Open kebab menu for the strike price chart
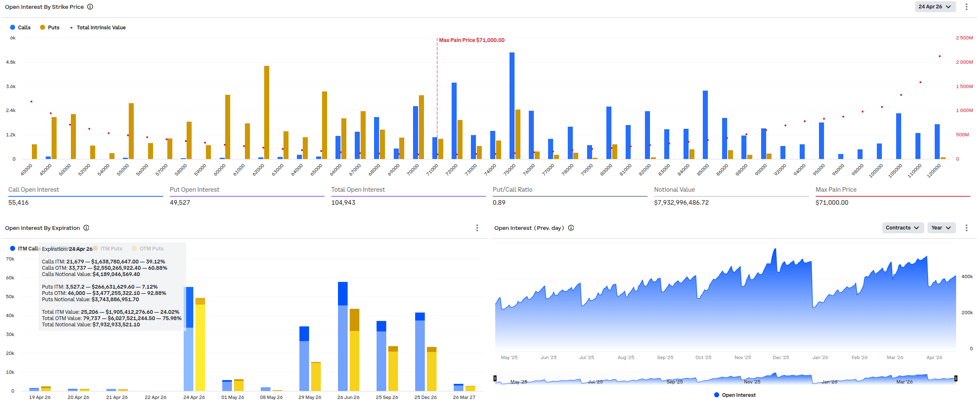The height and width of the screenshot is (404, 980). 967,7
